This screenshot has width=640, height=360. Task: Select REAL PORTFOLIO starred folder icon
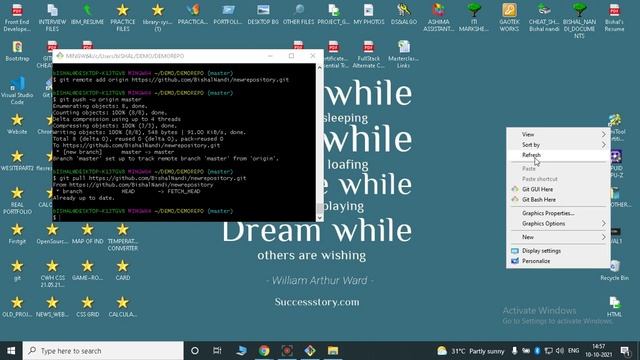point(17,200)
